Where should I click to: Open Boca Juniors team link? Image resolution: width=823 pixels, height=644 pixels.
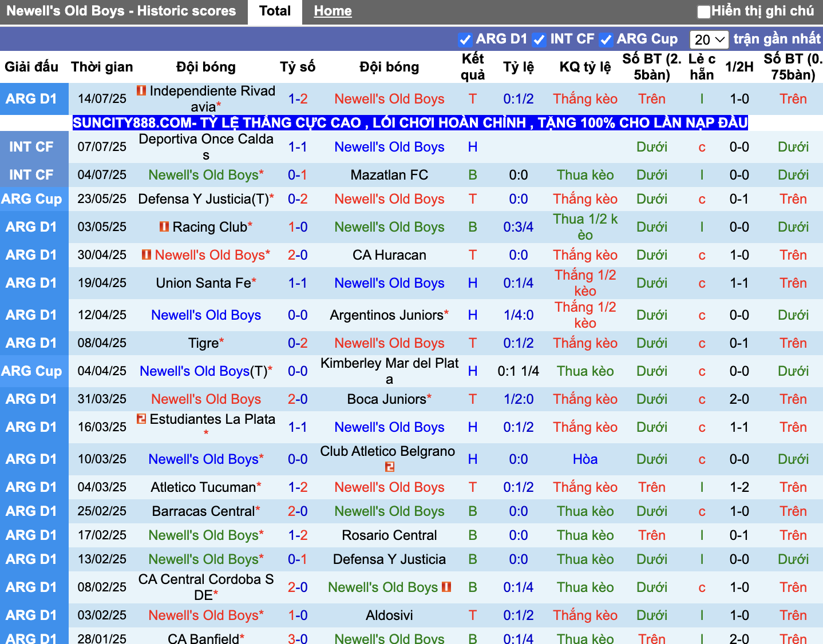point(387,399)
